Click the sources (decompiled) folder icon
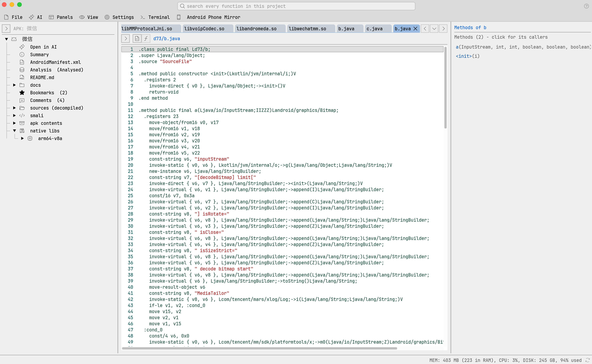The image size is (592, 364). (x=22, y=108)
